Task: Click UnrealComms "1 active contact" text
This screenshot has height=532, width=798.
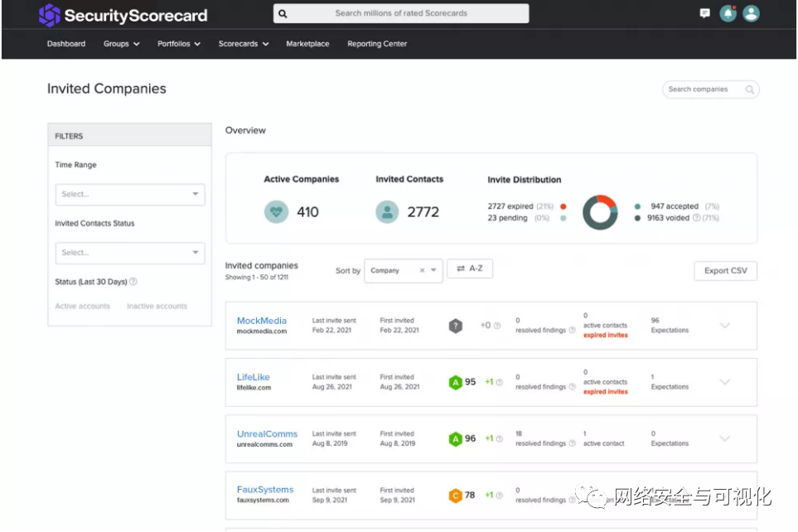Action: (603, 438)
